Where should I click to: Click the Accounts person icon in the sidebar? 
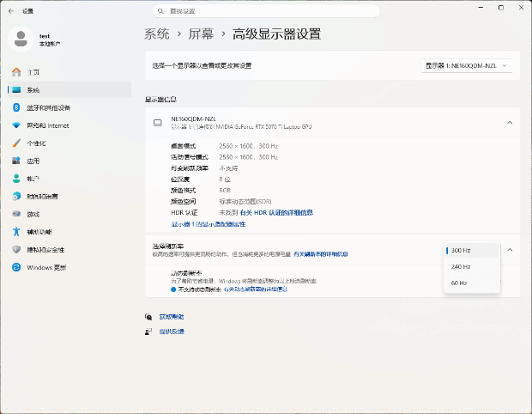point(16,179)
